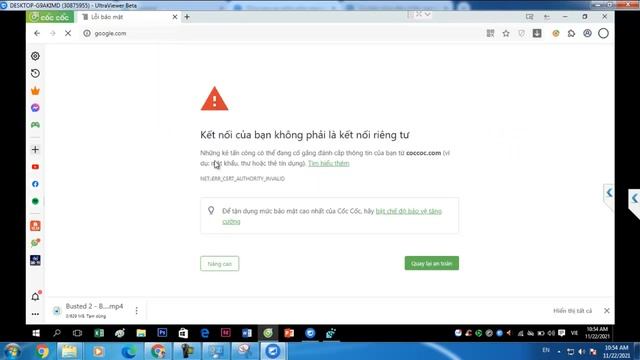Viewport: 640px width, 360px height.
Task: Click the green 'Quay lại an toàn' button
Action: (x=432, y=263)
